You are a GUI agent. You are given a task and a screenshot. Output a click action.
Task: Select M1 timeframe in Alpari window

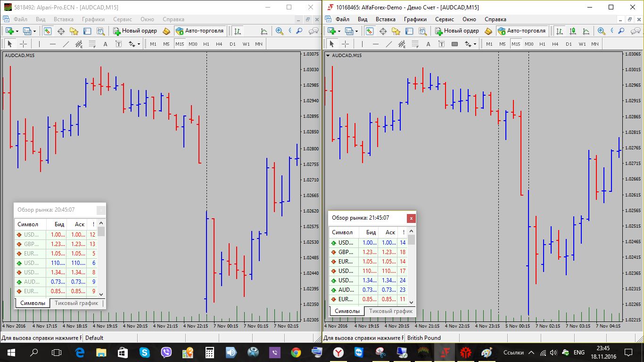click(153, 44)
